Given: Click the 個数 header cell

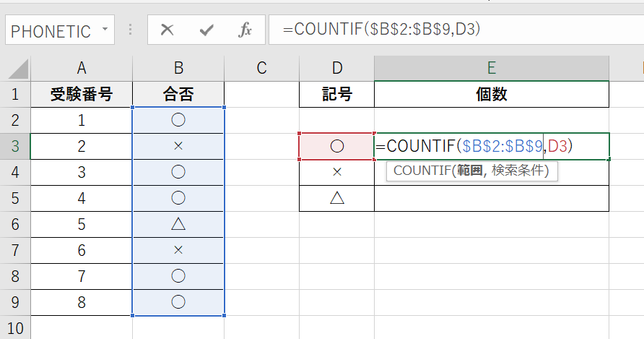Looking at the screenshot, I should [491, 94].
